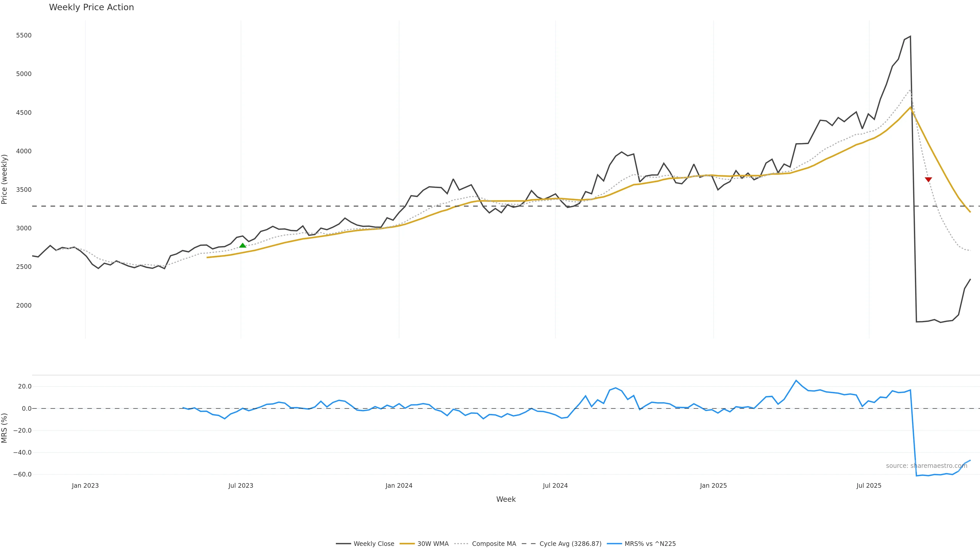Click the green up-triangle buy marker

(x=243, y=245)
